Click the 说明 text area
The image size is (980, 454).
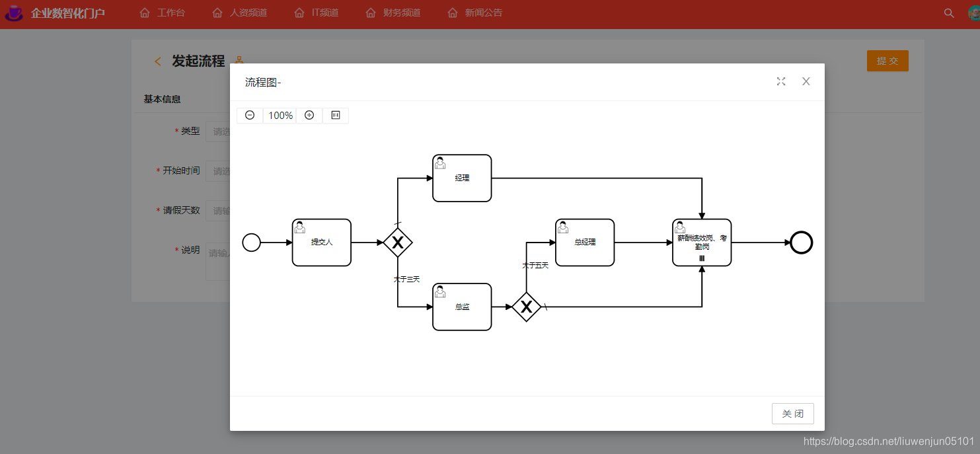tap(218, 261)
